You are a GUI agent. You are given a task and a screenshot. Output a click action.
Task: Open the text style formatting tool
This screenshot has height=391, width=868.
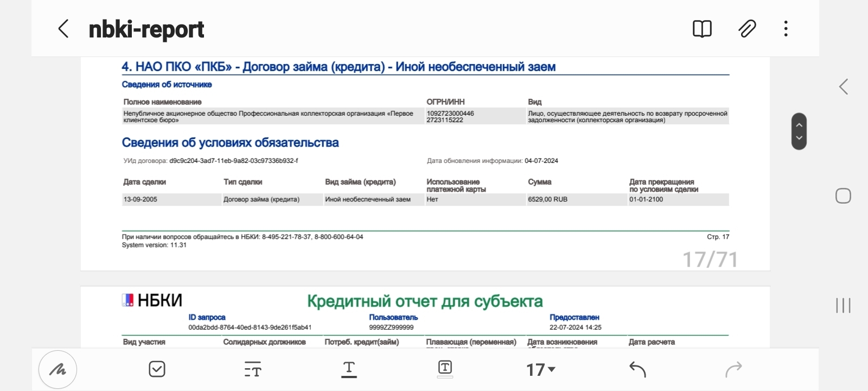click(x=253, y=369)
